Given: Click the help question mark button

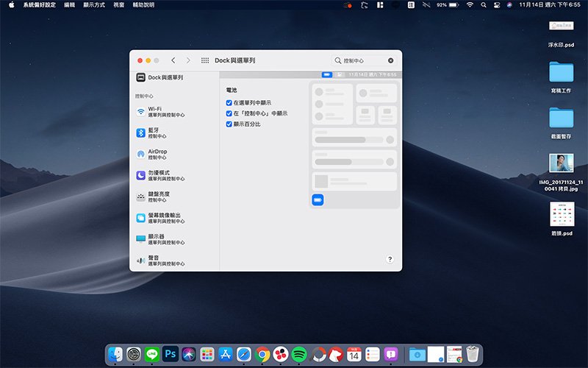Looking at the screenshot, I should [390, 259].
